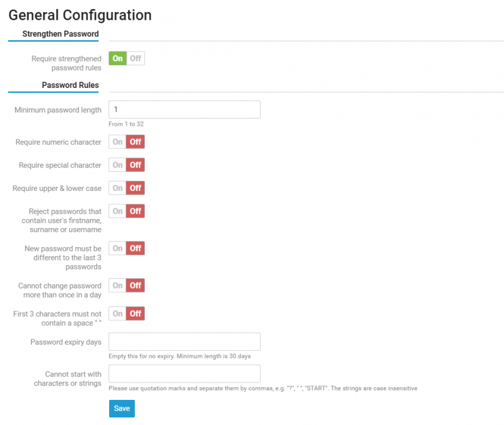
Task: Click the Cannot start with strings field
Action: pyautogui.click(x=184, y=373)
